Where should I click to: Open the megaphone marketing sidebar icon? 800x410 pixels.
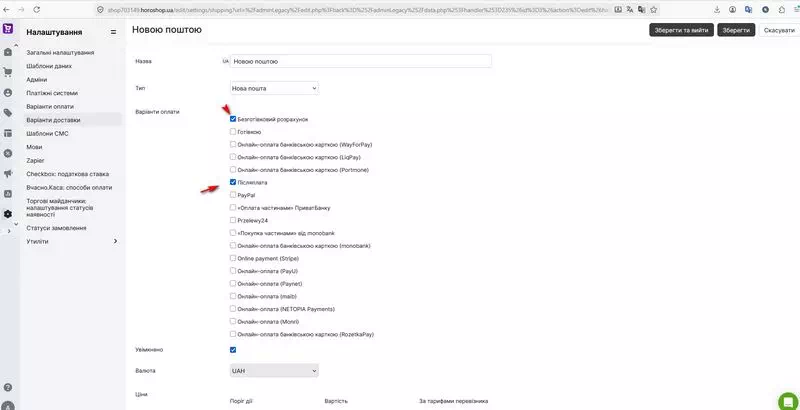(8, 173)
